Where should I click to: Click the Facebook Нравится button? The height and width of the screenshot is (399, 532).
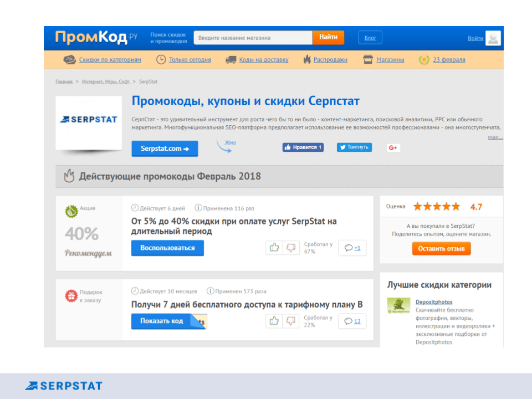pos(303,147)
